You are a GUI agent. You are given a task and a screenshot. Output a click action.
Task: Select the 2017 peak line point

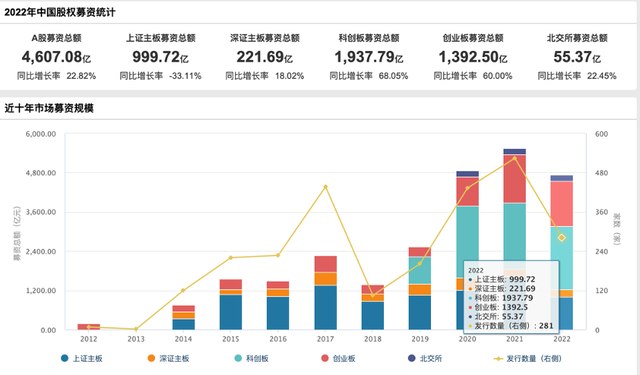(x=325, y=187)
